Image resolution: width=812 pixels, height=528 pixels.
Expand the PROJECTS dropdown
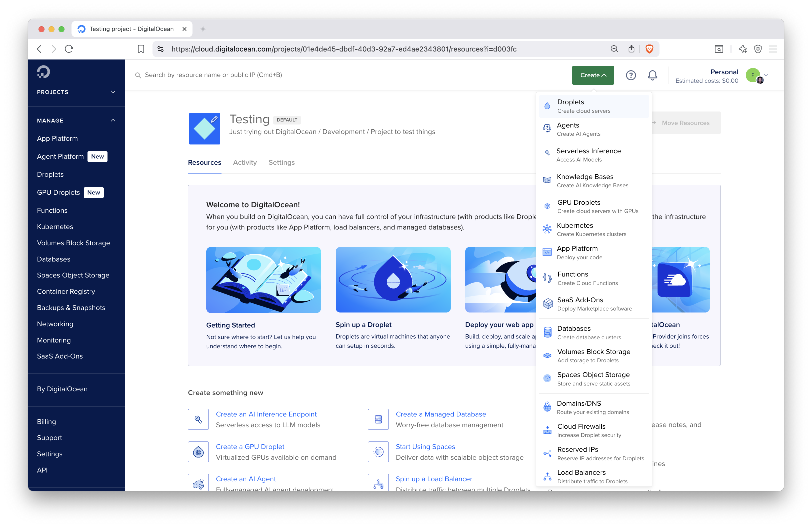point(113,92)
